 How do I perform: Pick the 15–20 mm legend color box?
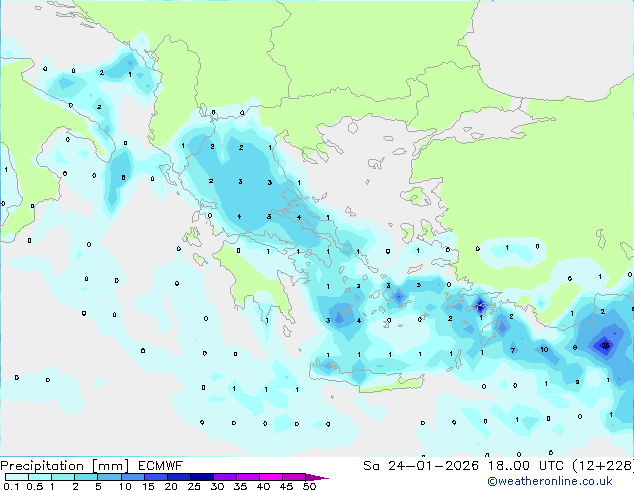156,477
